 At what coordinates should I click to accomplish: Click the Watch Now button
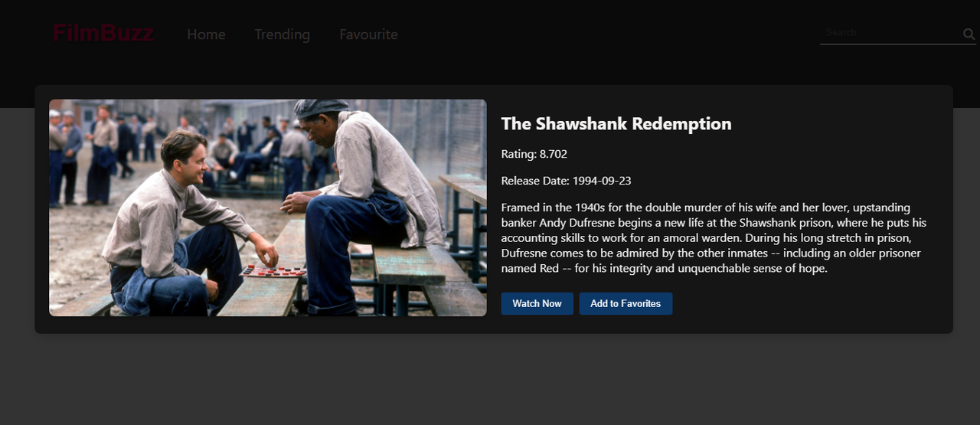(537, 303)
